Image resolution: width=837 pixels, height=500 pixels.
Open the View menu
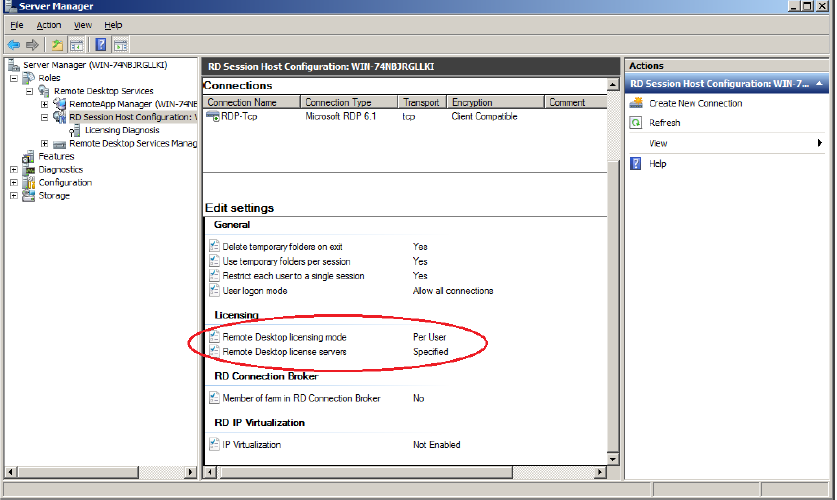pyautogui.click(x=83, y=25)
